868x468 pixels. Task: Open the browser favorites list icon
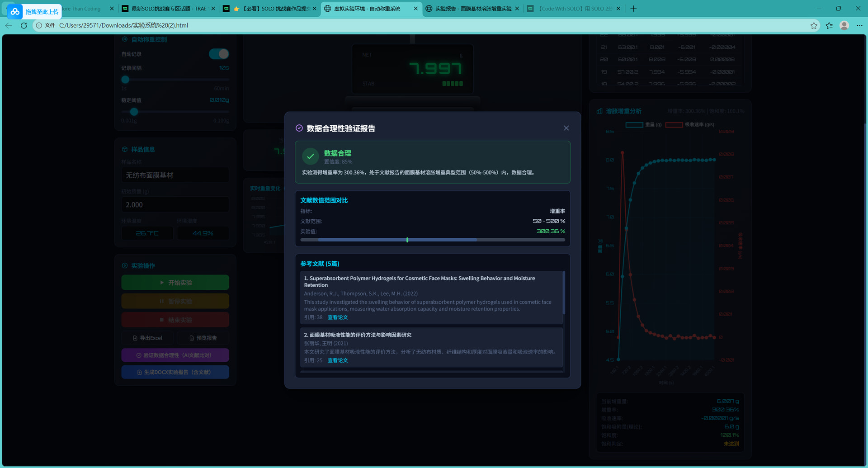[x=829, y=25]
